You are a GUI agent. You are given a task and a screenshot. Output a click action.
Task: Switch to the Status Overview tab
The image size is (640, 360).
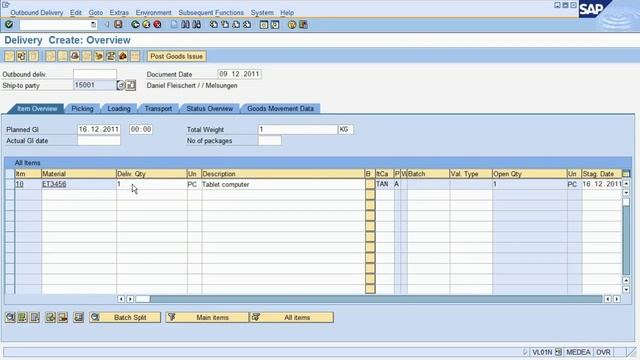click(210, 109)
